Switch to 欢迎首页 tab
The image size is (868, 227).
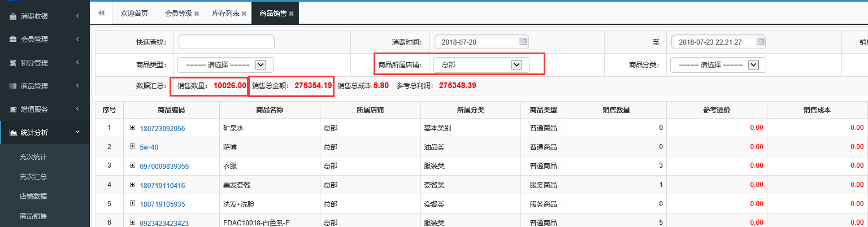tap(134, 13)
